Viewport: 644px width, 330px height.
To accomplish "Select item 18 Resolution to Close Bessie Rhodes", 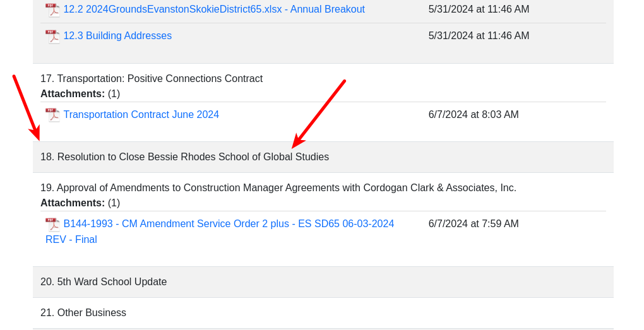I will (185, 156).
